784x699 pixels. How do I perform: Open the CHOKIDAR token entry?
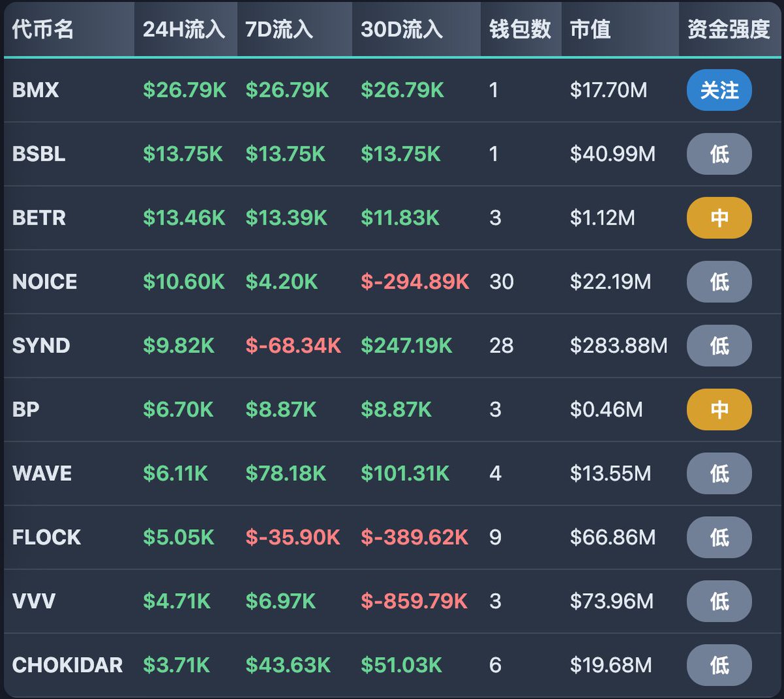pos(67,665)
